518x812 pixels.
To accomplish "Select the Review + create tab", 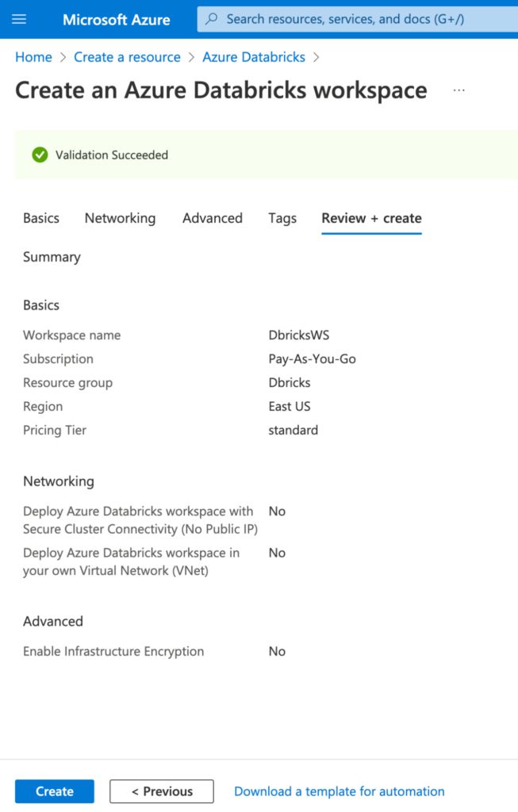I will tap(371, 218).
